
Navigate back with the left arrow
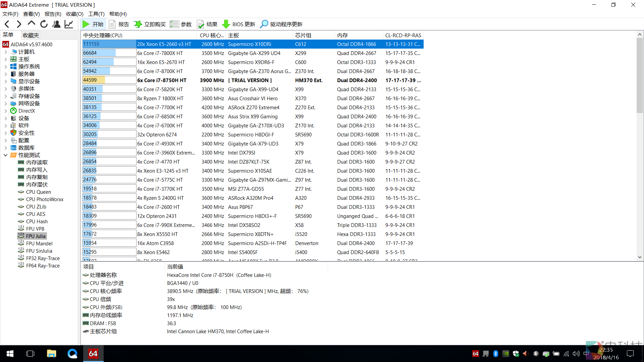point(7,24)
